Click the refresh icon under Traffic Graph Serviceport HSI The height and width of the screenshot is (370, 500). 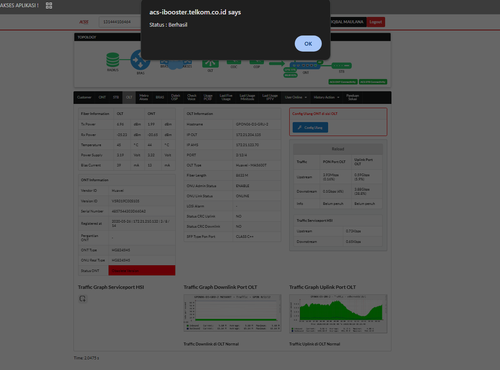tap(82, 299)
